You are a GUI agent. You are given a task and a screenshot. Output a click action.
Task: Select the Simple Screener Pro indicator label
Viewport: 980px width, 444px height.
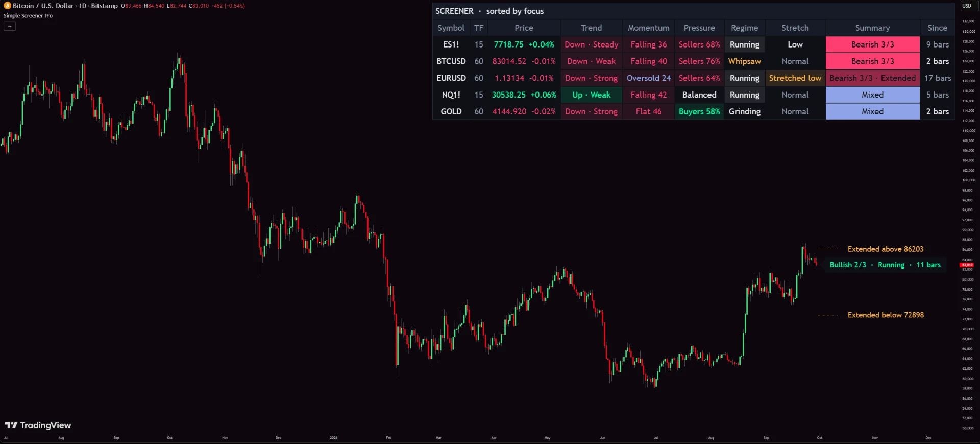pos(28,16)
